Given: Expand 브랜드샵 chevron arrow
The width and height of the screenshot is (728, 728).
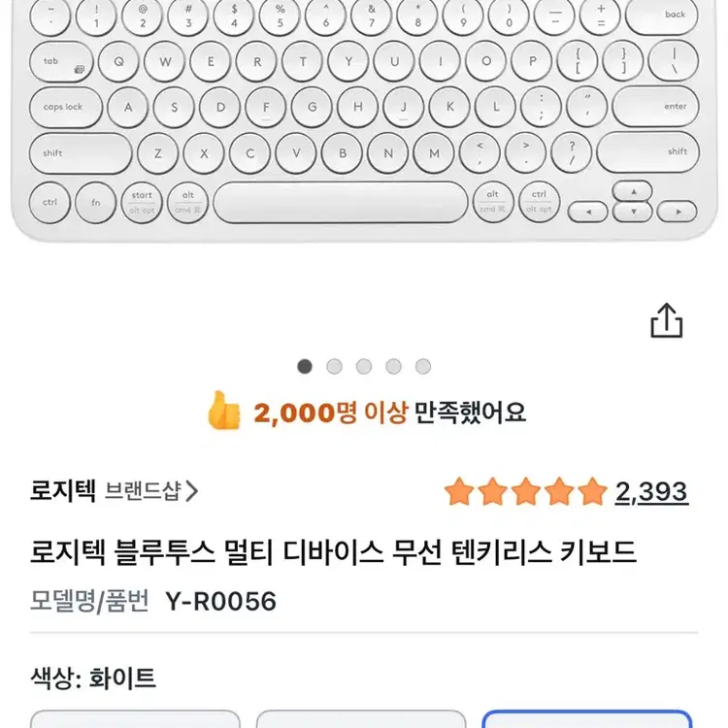Looking at the screenshot, I should 191,491.
